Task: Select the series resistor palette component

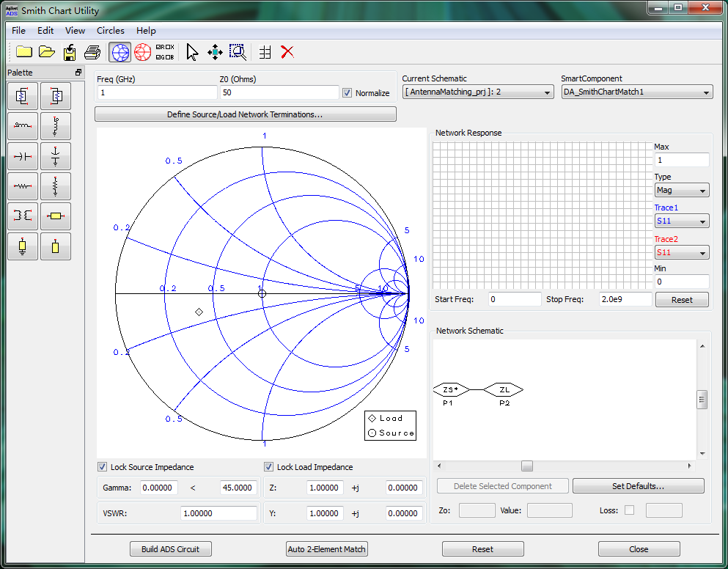Action: (23, 186)
